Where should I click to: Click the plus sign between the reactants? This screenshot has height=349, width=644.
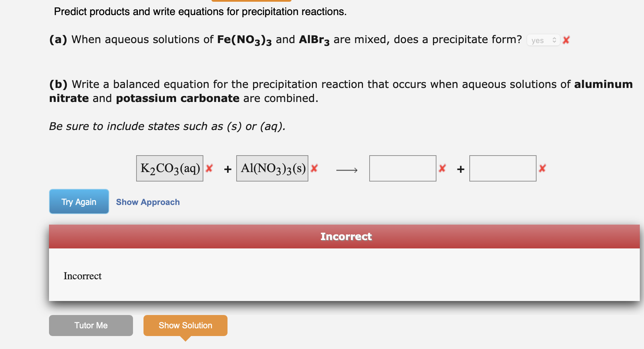click(x=227, y=169)
